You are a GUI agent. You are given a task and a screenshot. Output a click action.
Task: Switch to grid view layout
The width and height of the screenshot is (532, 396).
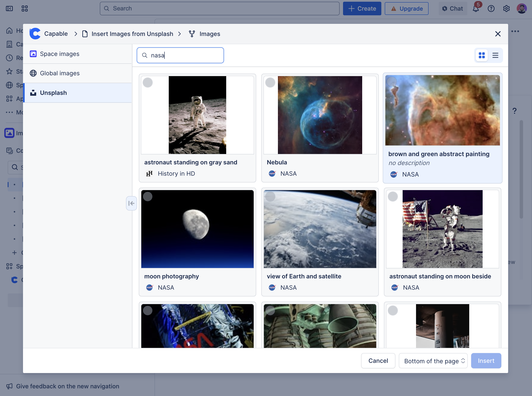coord(481,55)
